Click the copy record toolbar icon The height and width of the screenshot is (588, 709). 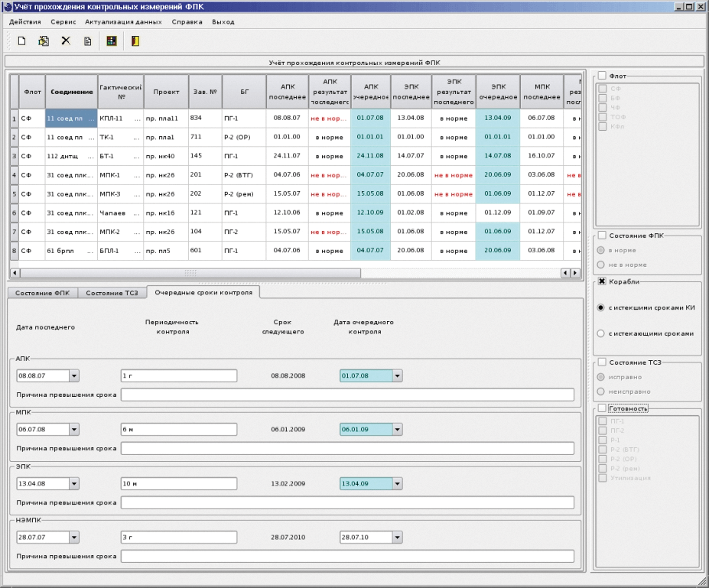coord(44,41)
